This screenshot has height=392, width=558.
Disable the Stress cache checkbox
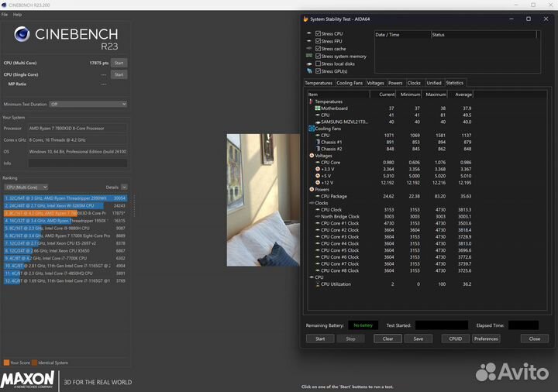(x=319, y=48)
